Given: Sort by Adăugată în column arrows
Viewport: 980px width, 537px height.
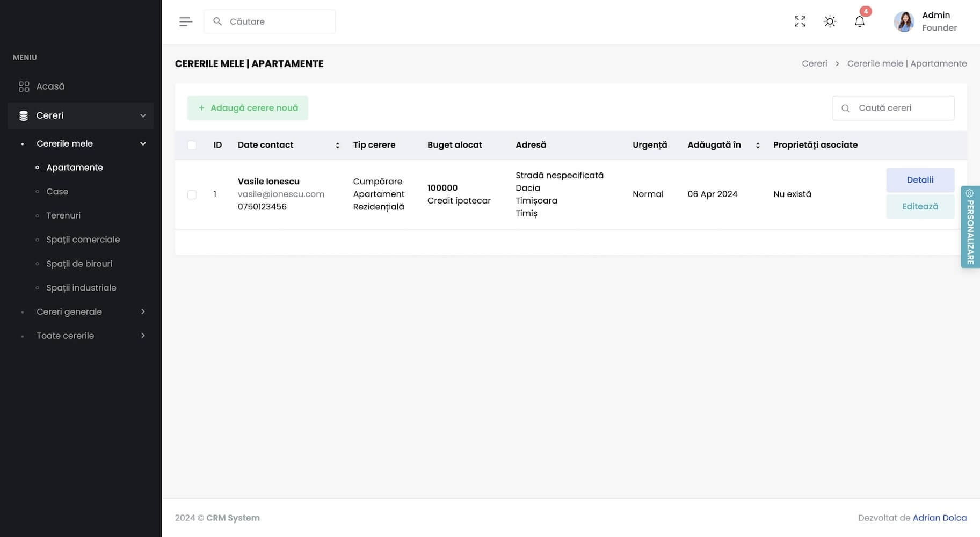Looking at the screenshot, I should click(x=757, y=145).
